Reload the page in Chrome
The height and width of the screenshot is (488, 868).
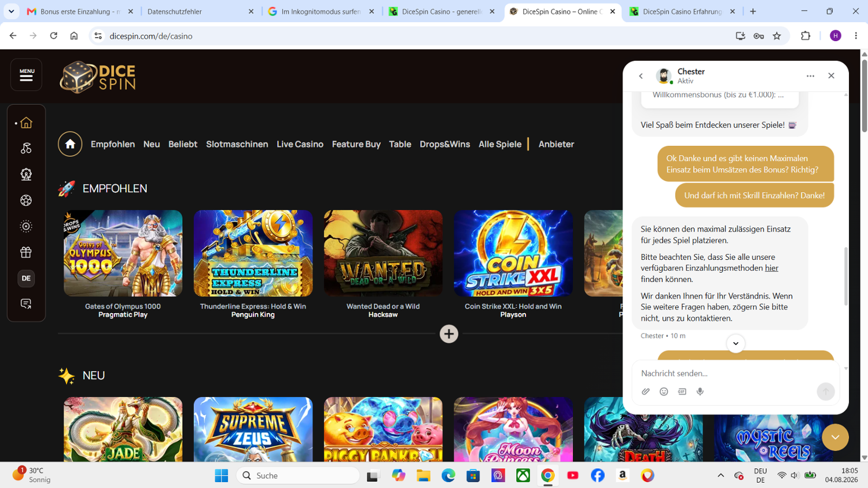[54, 36]
